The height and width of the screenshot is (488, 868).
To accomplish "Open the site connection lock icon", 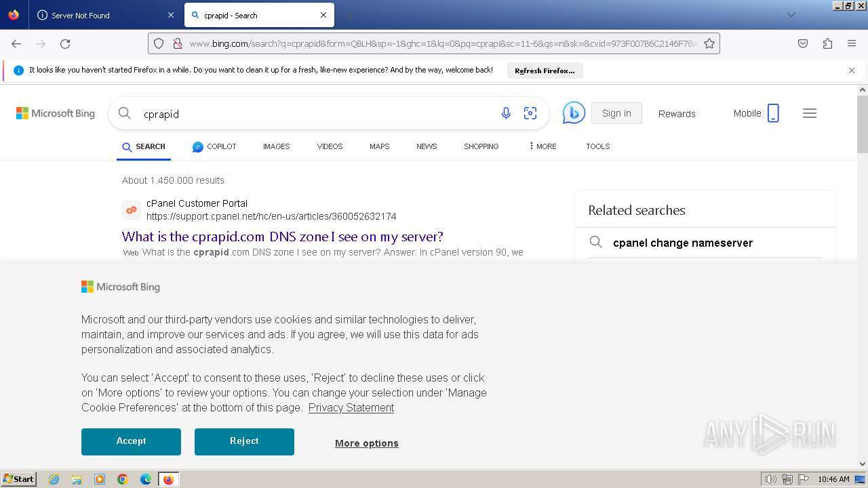I will pos(177,43).
